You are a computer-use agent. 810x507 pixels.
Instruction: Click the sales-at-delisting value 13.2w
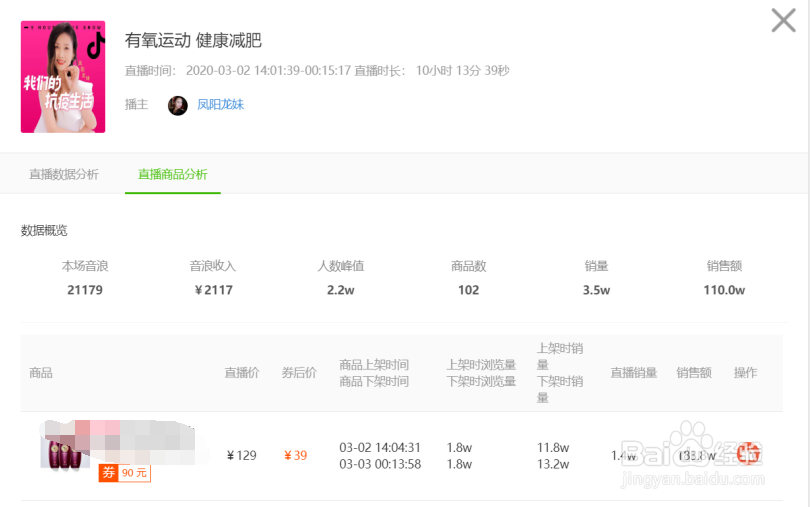pyautogui.click(x=553, y=464)
